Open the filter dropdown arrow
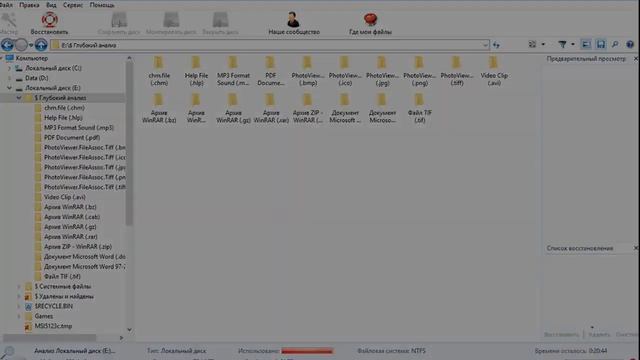This screenshot has width=640, height=360. pyautogui.click(x=573, y=44)
